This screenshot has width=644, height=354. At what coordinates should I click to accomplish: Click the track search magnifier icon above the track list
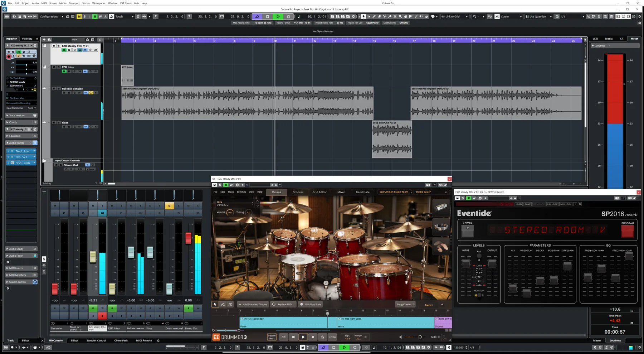pos(100,39)
